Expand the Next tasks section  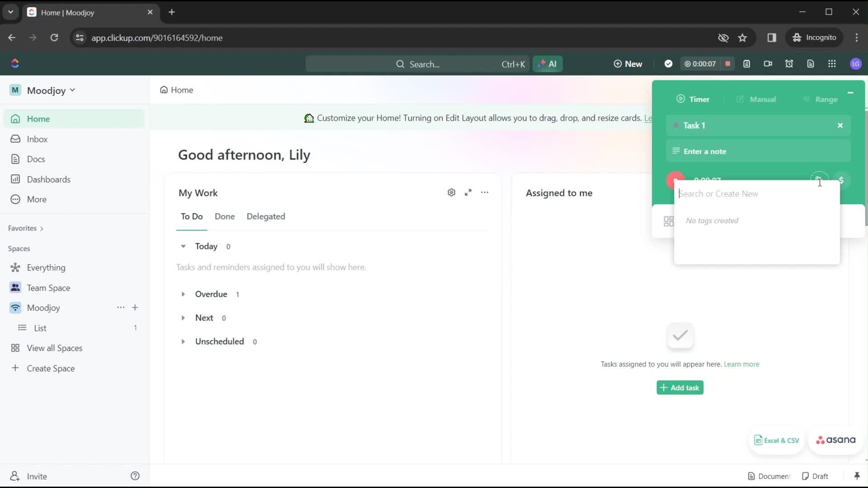(x=183, y=318)
